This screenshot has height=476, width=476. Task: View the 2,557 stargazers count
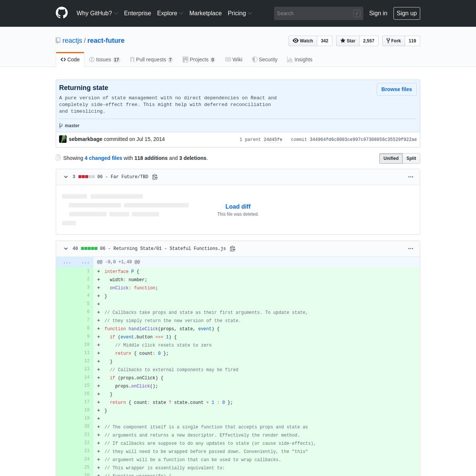pos(368,40)
